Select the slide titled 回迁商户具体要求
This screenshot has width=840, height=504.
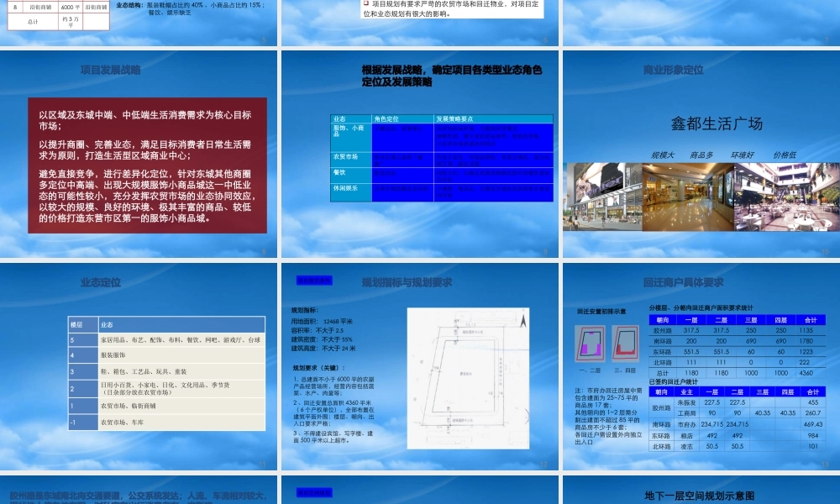(701, 366)
